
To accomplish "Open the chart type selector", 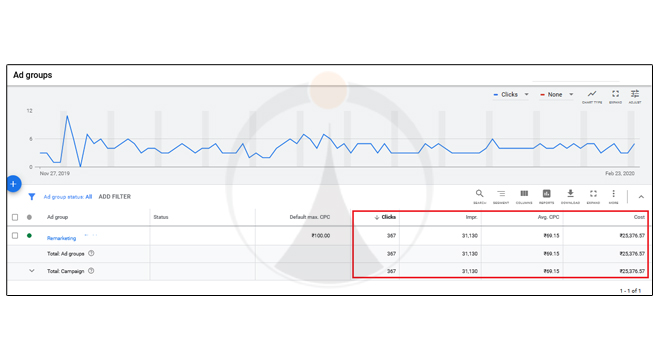I will click(x=592, y=97).
